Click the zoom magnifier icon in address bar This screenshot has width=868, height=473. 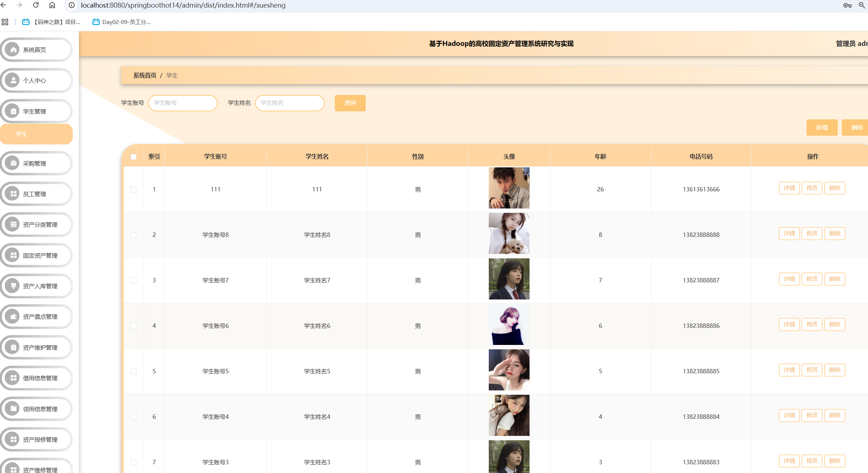tap(862, 5)
